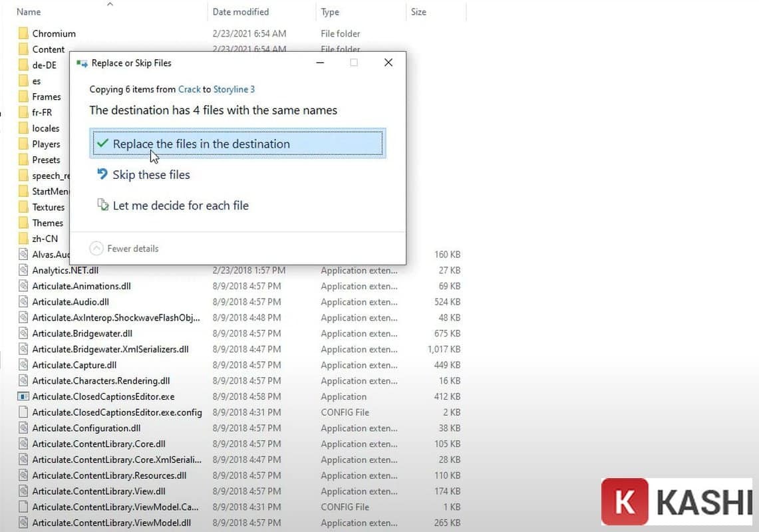Click the locales folder icon

23,128
